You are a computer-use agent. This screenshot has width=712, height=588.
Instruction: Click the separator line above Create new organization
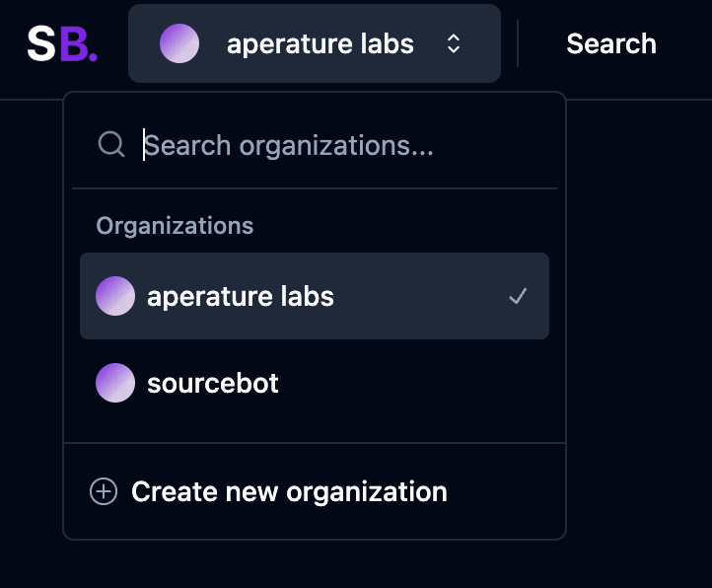[315, 443]
